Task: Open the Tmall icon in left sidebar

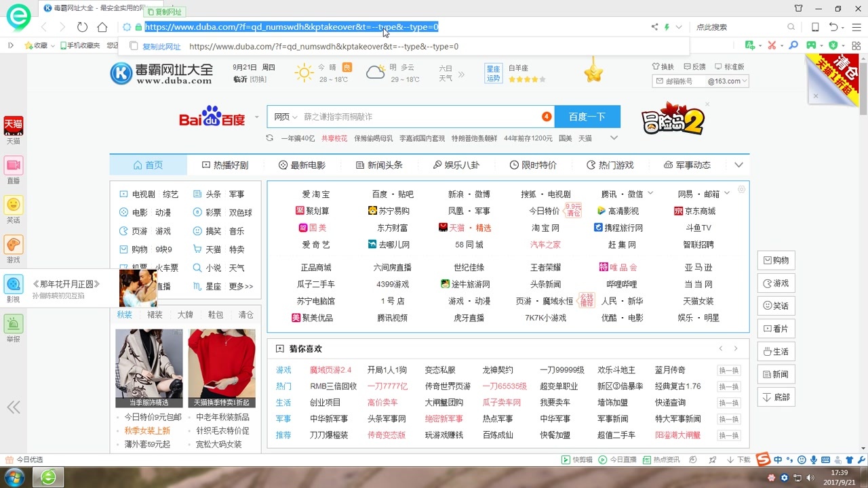Action: [x=14, y=124]
